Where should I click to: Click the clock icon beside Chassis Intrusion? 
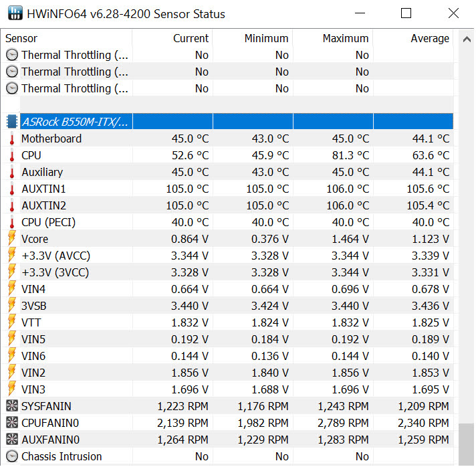pyautogui.click(x=11, y=456)
